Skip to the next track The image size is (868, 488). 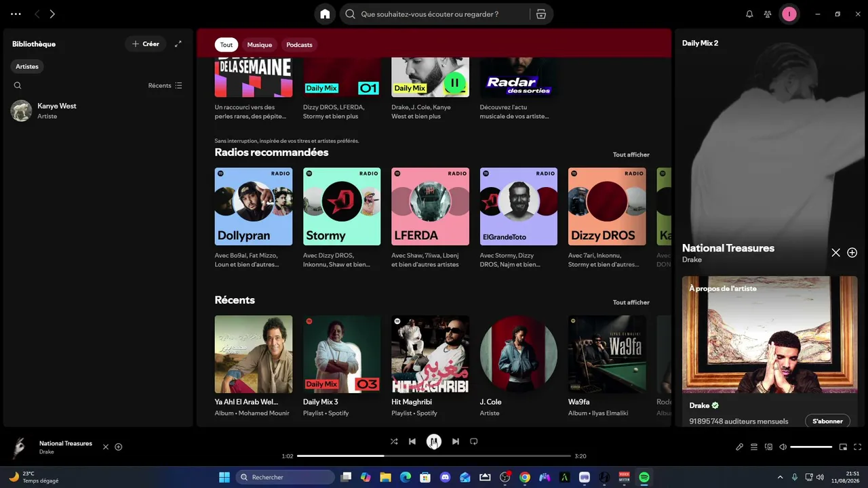[x=456, y=441]
